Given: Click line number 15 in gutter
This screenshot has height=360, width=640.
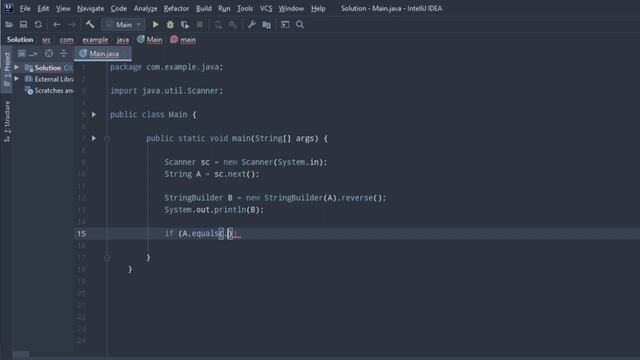Looking at the screenshot, I should tap(81, 233).
